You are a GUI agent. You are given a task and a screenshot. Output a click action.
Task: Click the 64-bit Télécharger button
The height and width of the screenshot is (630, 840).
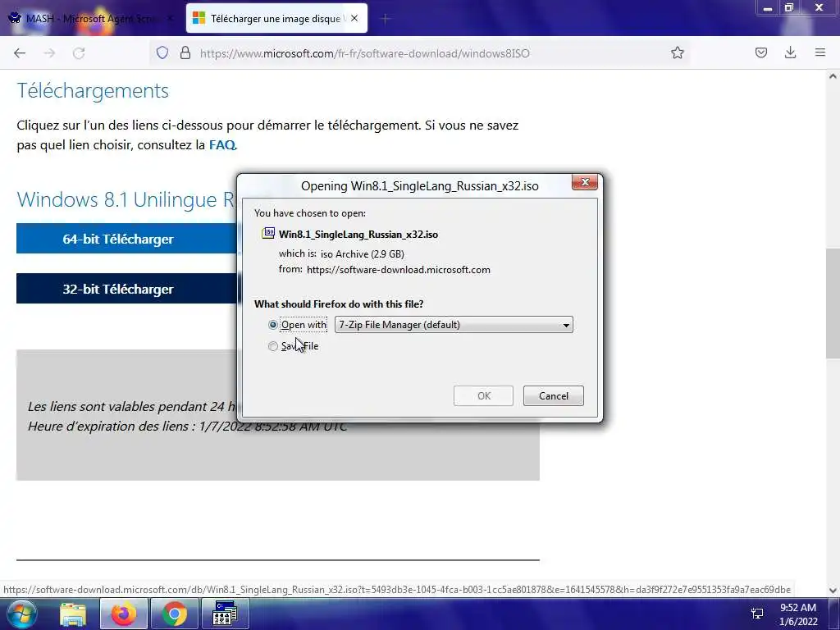click(126, 239)
